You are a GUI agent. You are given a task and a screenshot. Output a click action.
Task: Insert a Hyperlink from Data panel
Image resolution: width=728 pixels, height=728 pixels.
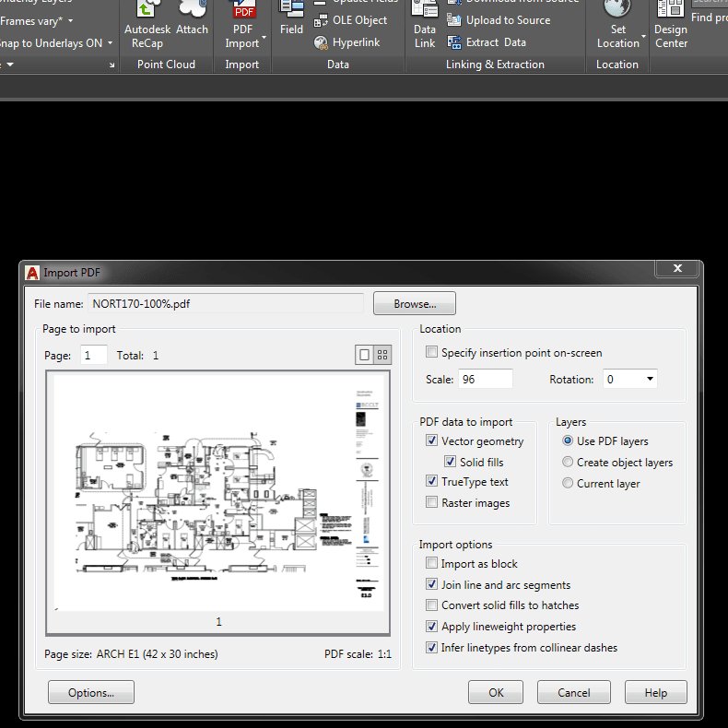click(346, 42)
